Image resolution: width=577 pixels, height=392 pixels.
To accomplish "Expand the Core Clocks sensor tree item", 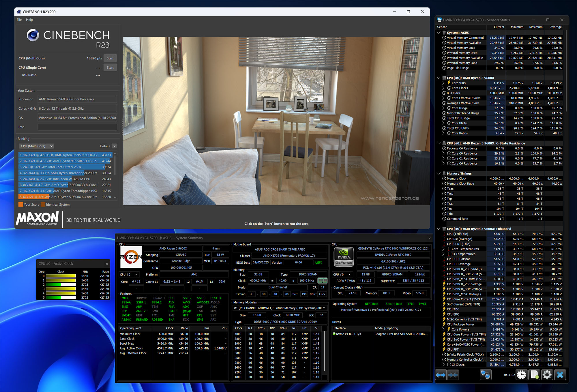I will [x=444, y=88].
